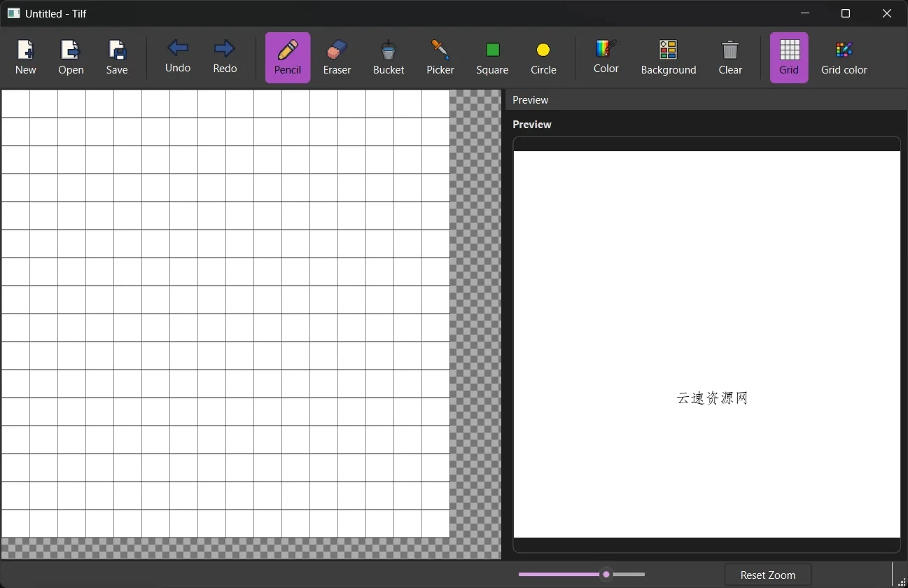Screen dimensions: 908x588
Task: Toggle the Grid overlay off
Action: tap(789, 57)
